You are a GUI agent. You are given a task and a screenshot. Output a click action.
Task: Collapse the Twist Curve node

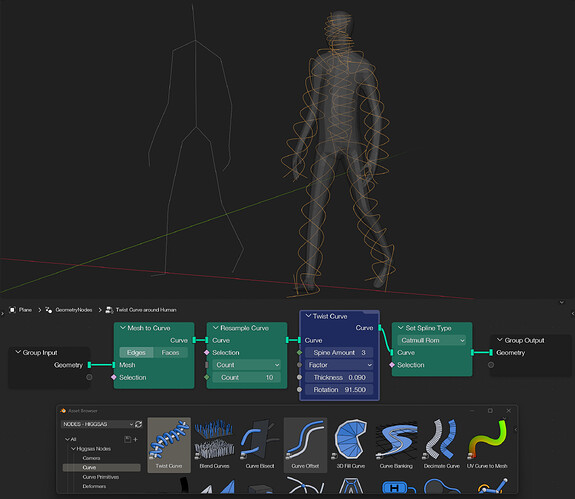[x=308, y=316]
